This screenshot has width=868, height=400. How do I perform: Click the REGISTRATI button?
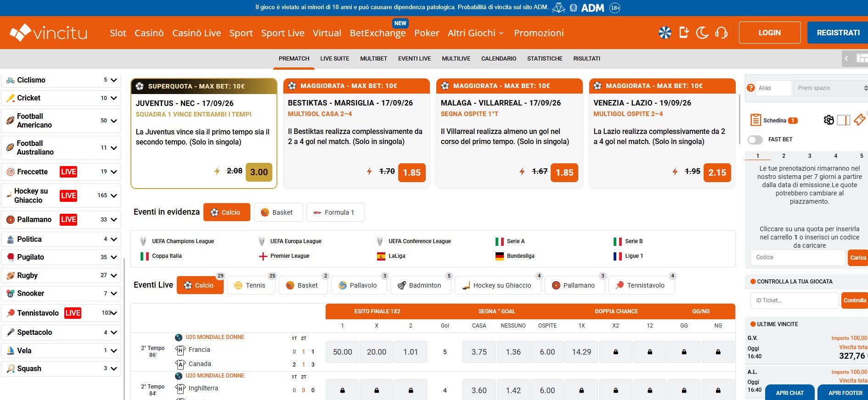[x=838, y=33]
